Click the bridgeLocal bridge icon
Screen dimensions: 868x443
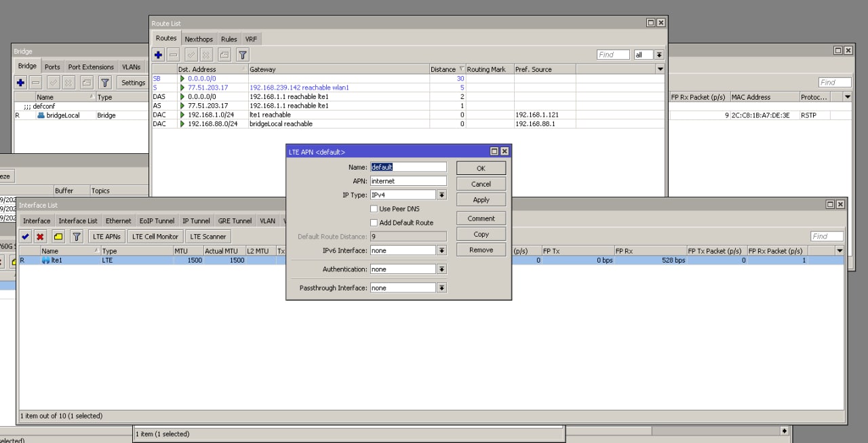pos(41,115)
